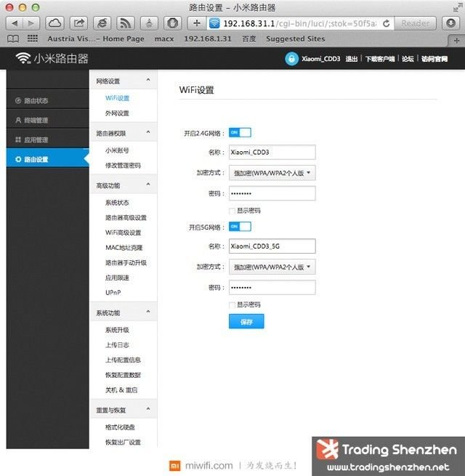Click the 退出 logout link
Viewport: 465px width, 476px height.
[x=351, y=59]
